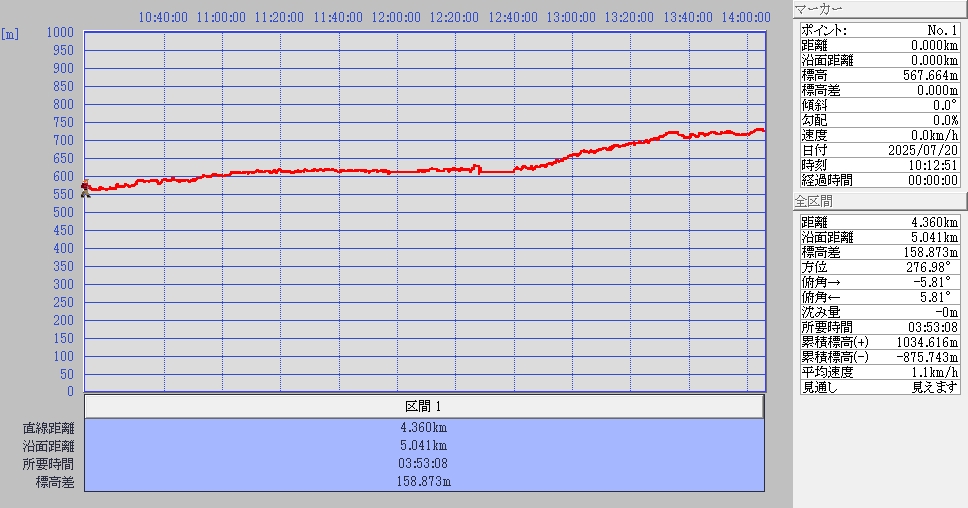The width and height of the screenshot is (968, 508).
Task: Click the ポイント No. 1 row
Action: click(879, 30)
